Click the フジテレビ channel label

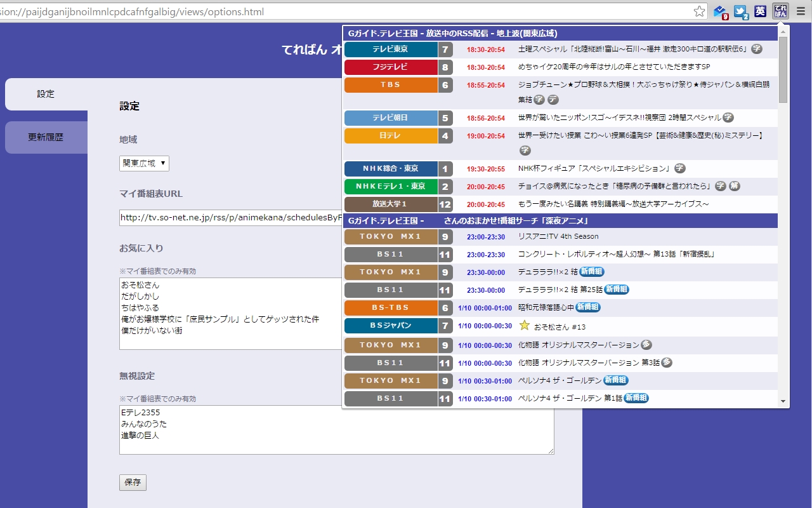pos(391,67)
